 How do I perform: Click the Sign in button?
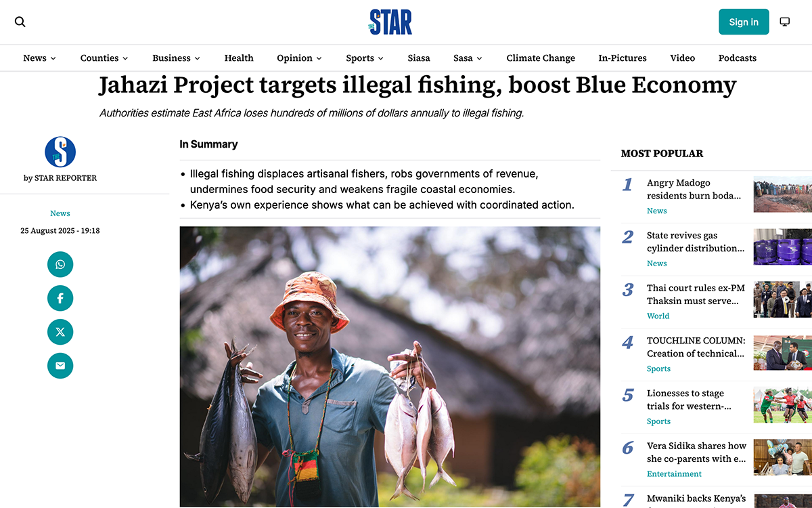[744, 22]
